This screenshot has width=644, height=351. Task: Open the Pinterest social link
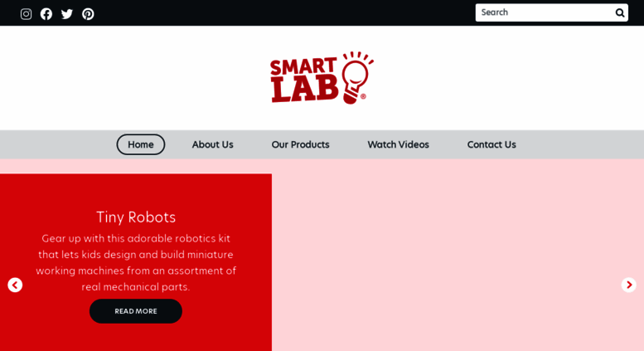[88, 14]
